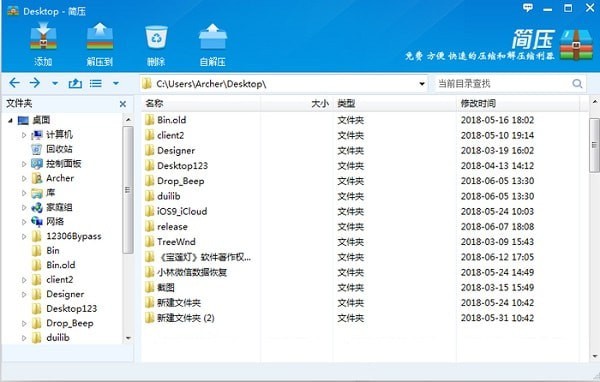Expand the 计算机 tree node
600x382 pixels.
tap(24, 135)
